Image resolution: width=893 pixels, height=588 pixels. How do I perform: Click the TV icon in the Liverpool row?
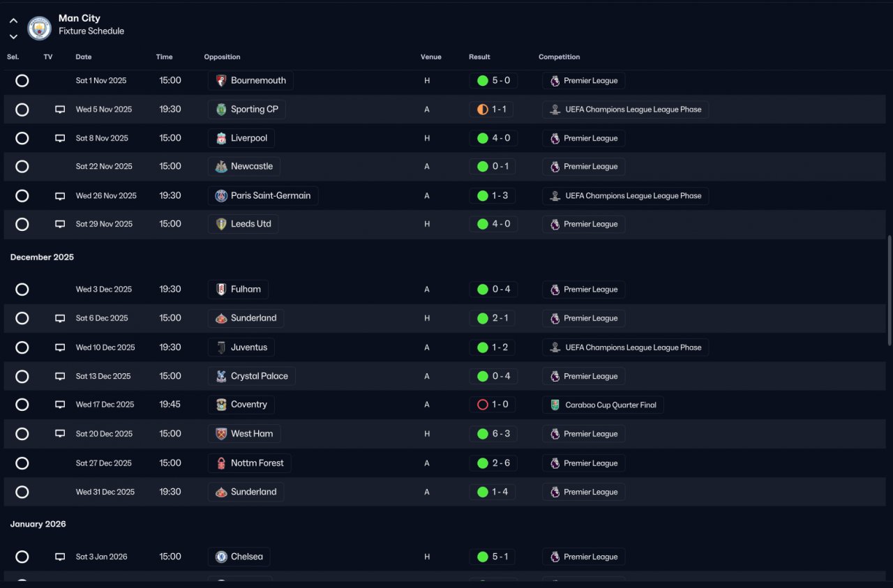tap(60, 138)
